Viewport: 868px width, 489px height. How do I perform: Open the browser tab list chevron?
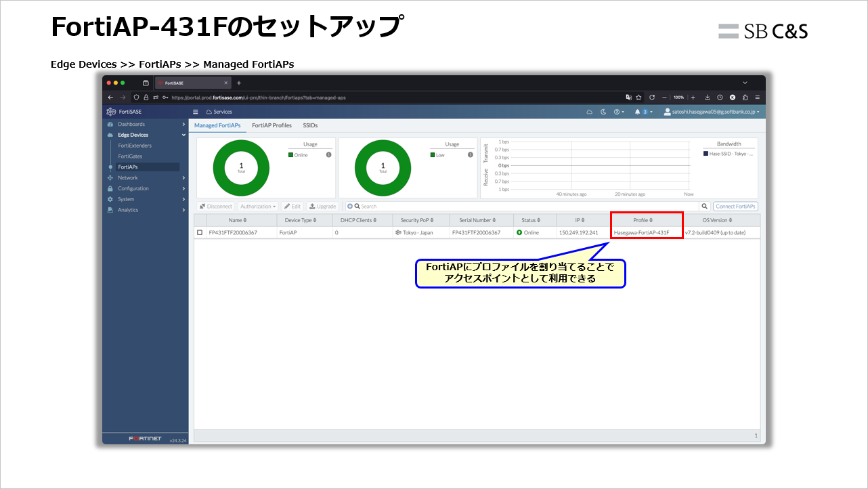(x=745, y=83)
